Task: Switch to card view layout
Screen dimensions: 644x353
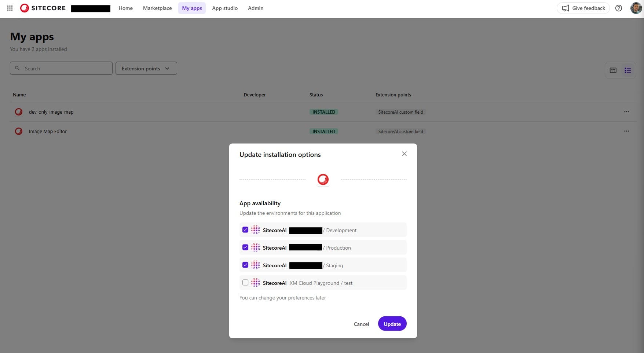Action: 613,70
